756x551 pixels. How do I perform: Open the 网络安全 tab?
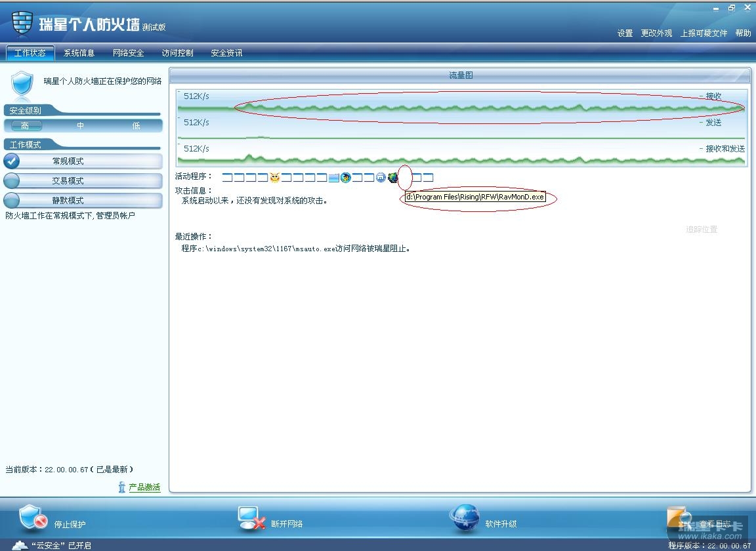pyautogui.click(x=128, y=53)
